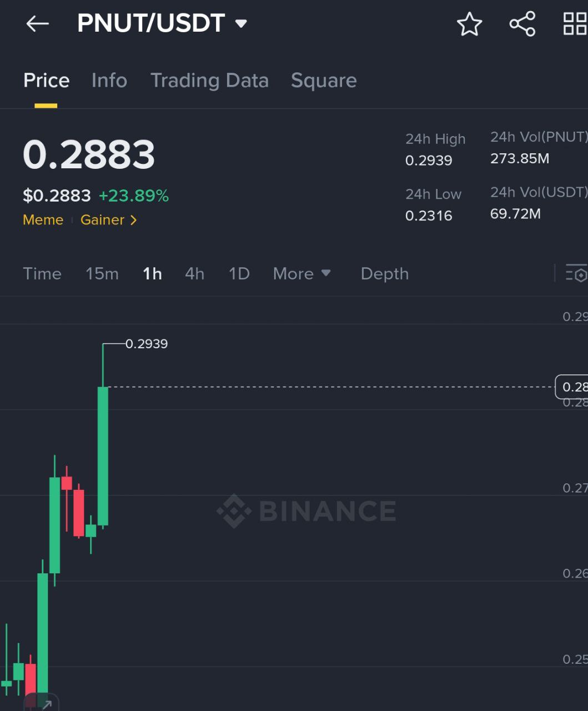Tap the 24h Vol(USDT) label
Image resolution: width=588 pixels, height=711 pixels.
[x=539, y=192]
